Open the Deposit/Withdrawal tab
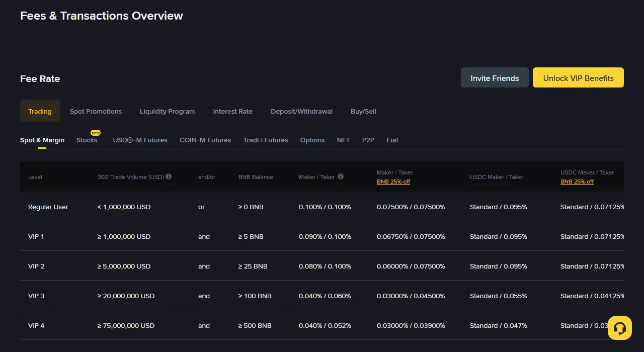Screen dimensions: 644x352 tap(301, 111)
